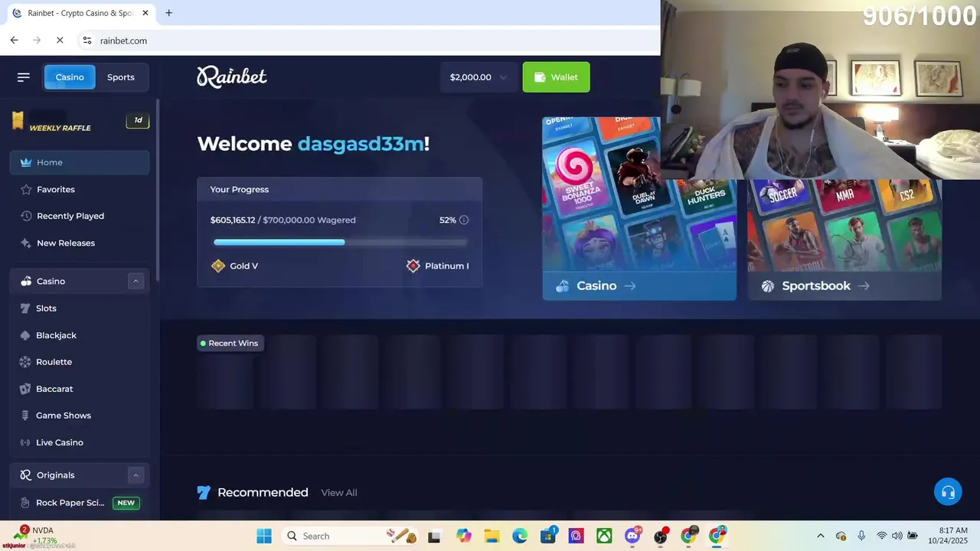The width and height of the screenshot is (980, 551).
Task: Click the Gold V rank badge
Action: [x=218, y=266]
